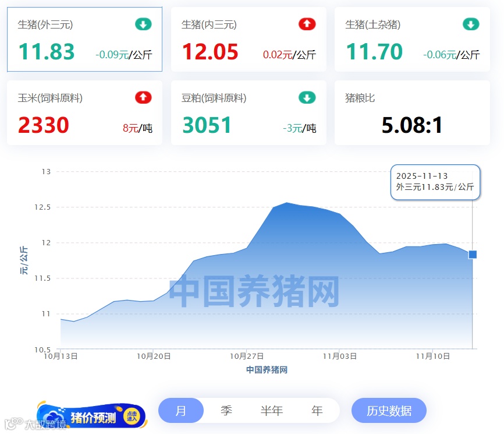Click the green down arrow on 豆粕(饲料原料) card
The width and height of the screenshot is (504, 434).
[x=307, y=97]
